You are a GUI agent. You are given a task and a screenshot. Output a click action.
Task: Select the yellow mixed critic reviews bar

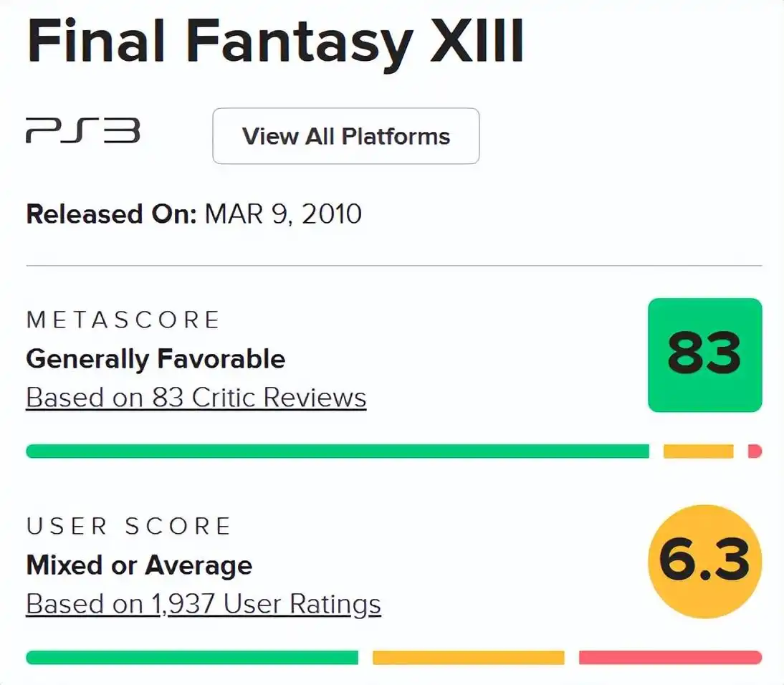coord(698,451)
